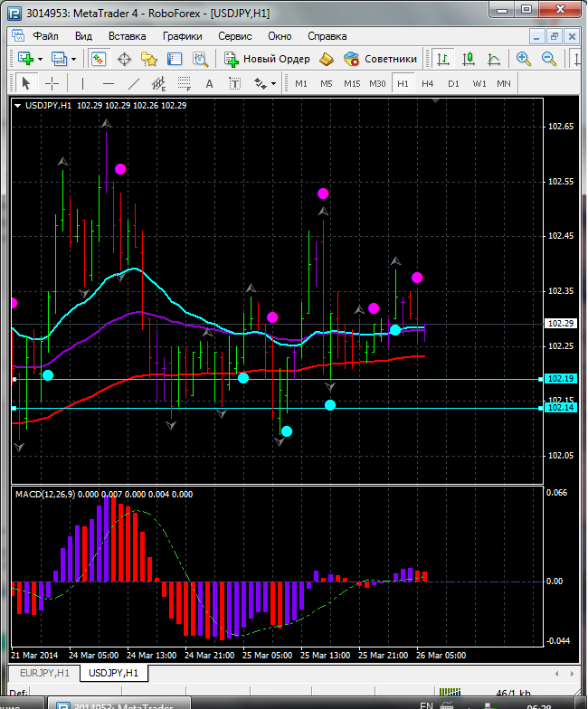This screenshot has height=709, width=588.
Task: Select the trendline drawing tool
Action: point(134,83)
